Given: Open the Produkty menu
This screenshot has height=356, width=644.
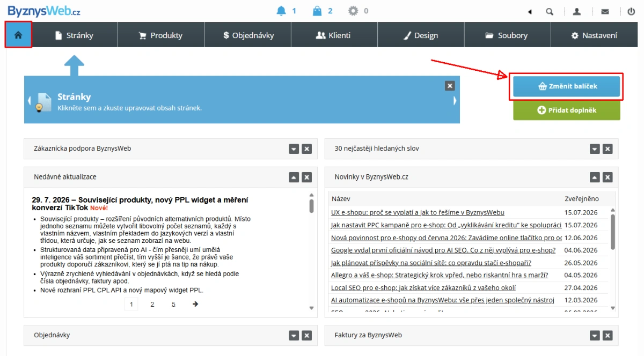Looking at the screenshot, I should point(161,35).
